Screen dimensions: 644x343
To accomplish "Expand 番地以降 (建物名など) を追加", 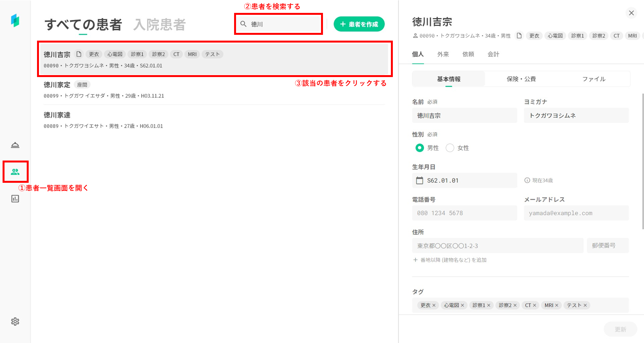I will pos(450,260).
